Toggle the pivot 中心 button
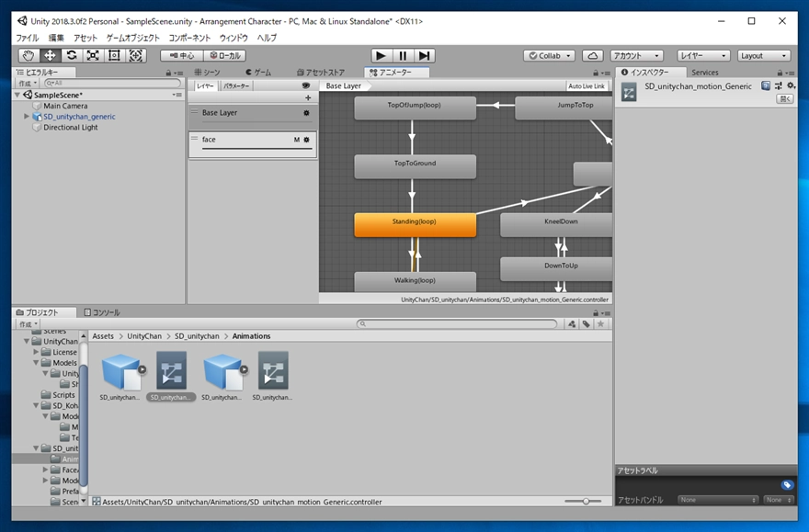The height and width of the screenshot is (532, 809). (x=182, y=56)
